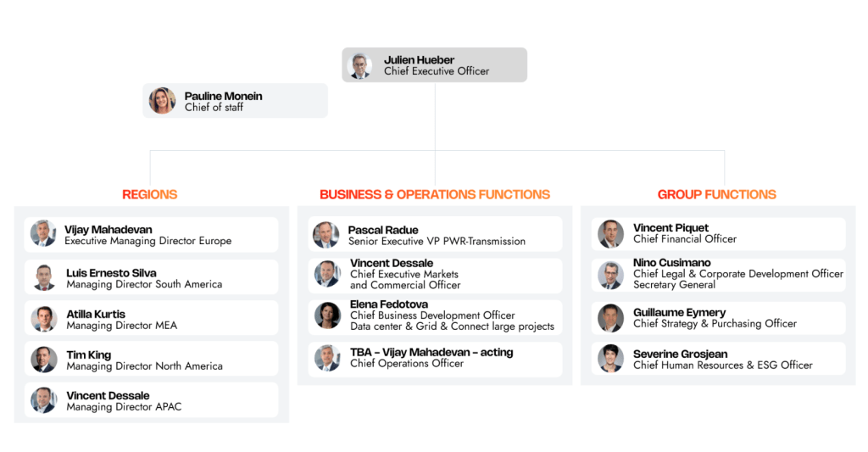
Task: Click the Chief Business Development Officer's photo
Action: (327, 315)
